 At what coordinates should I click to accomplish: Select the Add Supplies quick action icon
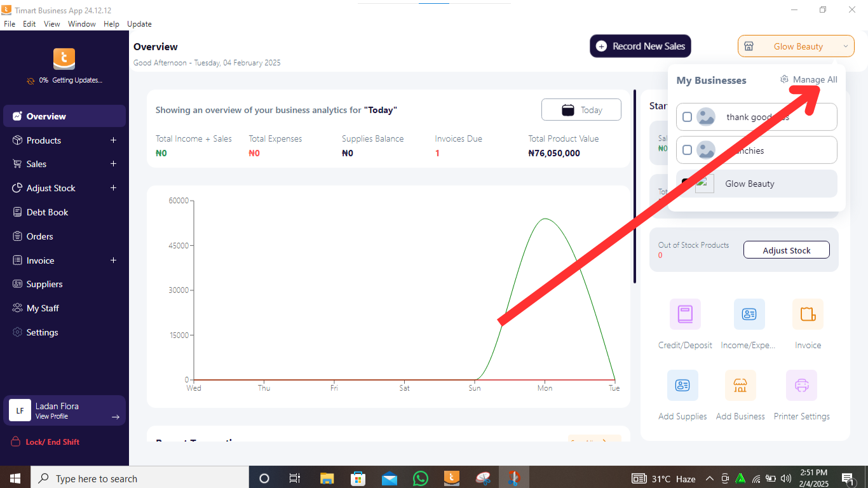click(682, 385)
